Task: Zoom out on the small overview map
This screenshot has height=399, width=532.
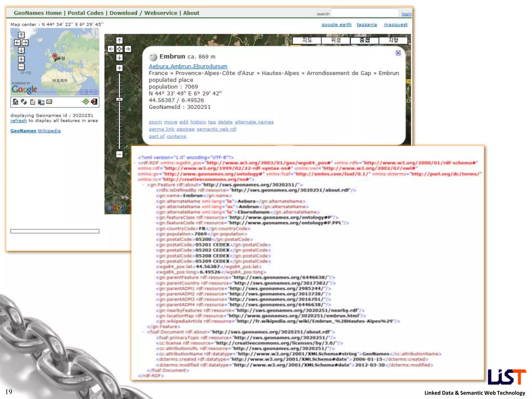Action: (x=21, y=67)
